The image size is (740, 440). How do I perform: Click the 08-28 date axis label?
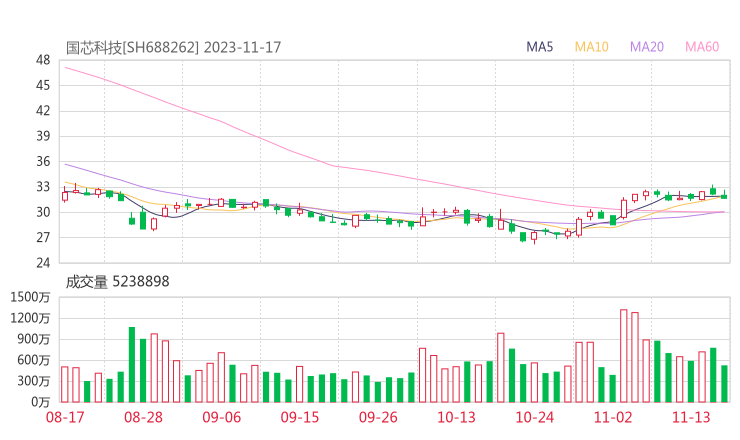click(143, 417)
